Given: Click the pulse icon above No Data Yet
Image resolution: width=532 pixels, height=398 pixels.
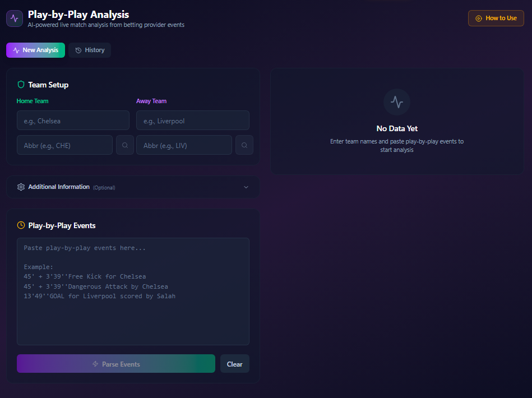Looking at the screenshot, I should (397, 102).
